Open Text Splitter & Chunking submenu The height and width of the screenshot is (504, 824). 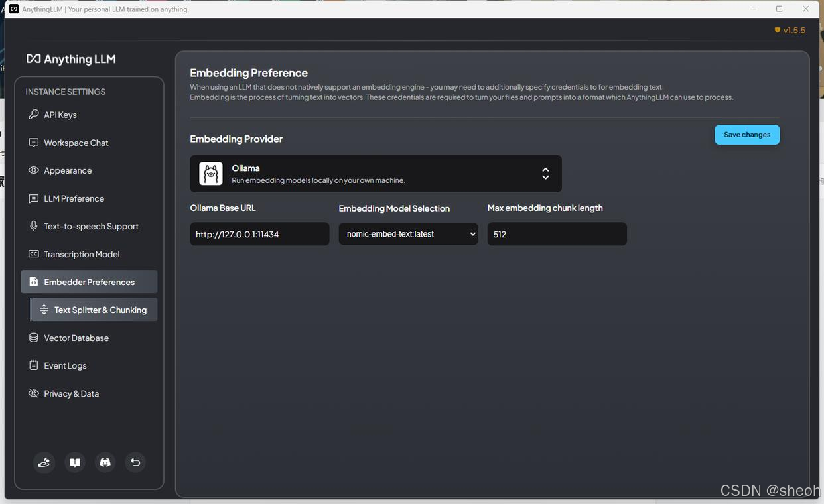[x=94, y=310]
